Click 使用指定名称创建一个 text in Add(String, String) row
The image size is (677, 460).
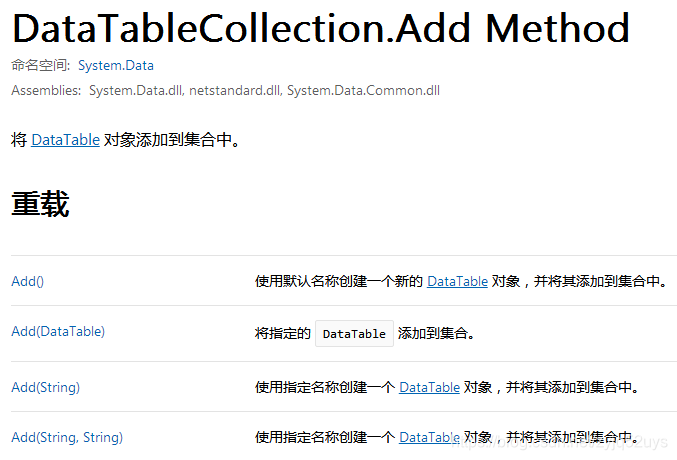coord(325,438)
